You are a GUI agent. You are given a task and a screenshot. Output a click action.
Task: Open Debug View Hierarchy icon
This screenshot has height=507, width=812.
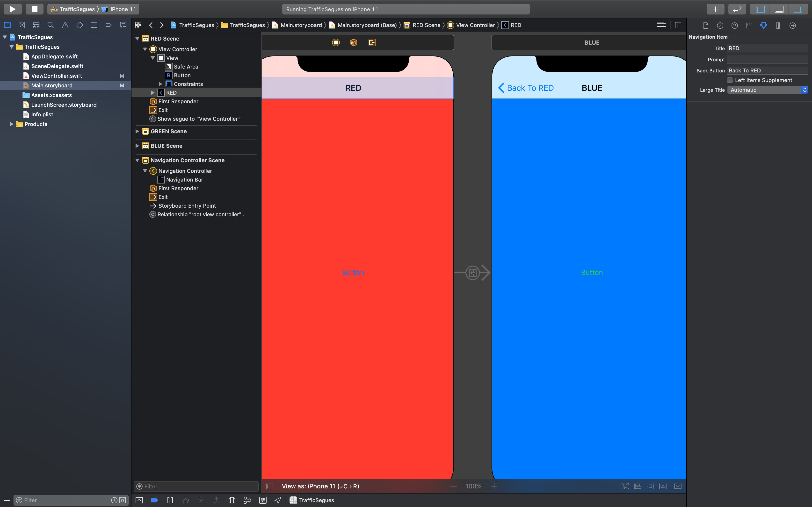(x=232, y=500)
